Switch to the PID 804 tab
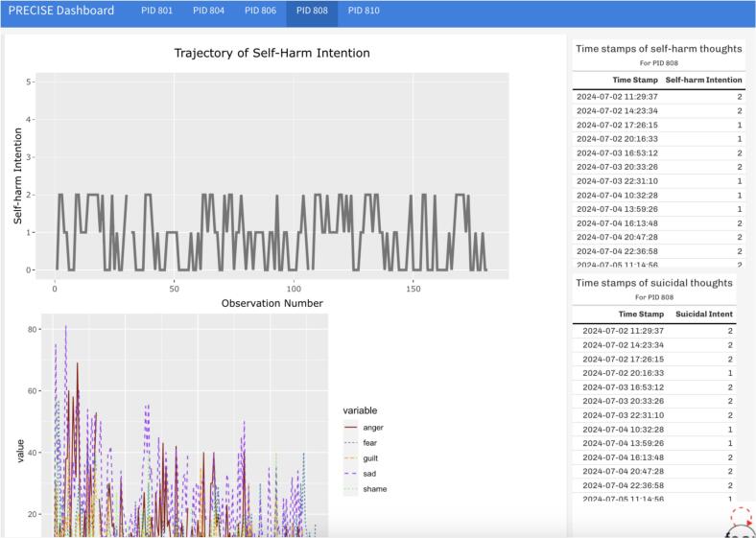The image size is (756, 538). [x=209, y=11]
